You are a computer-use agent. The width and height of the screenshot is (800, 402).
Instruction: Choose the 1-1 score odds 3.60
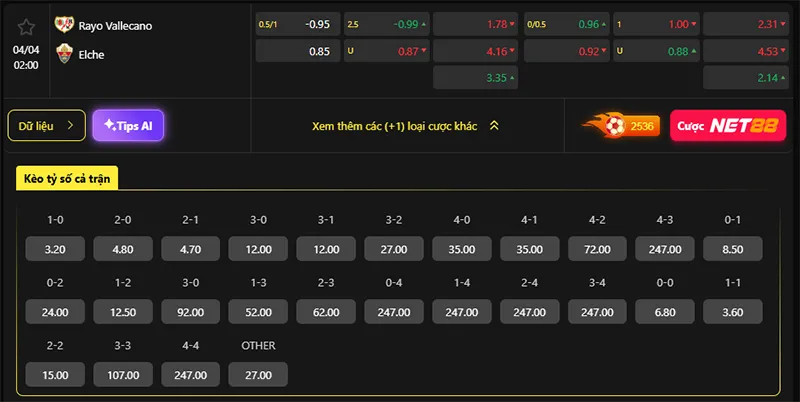pyautogui.click(x=733, y=312)
